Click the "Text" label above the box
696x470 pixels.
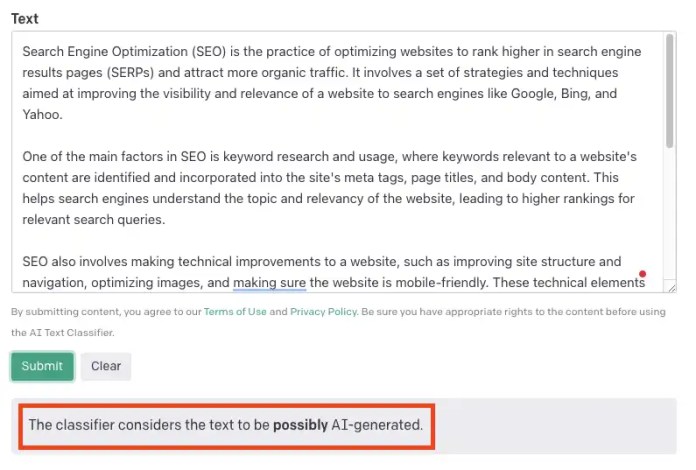(25, 19)
